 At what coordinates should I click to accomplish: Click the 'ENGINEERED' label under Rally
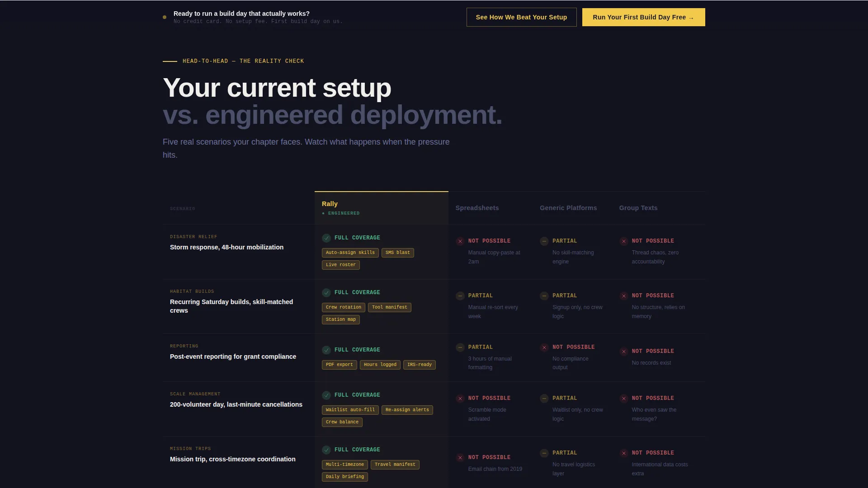tap(344, 213)
